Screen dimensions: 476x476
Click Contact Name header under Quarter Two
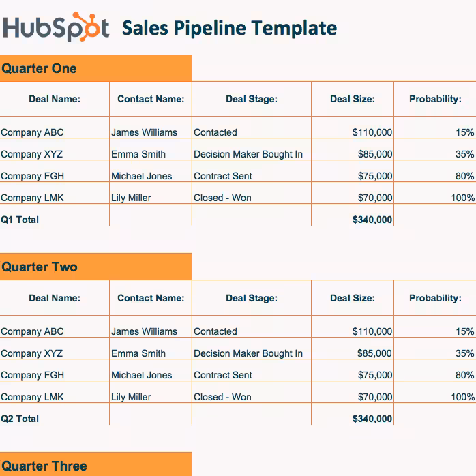[151, 298]
